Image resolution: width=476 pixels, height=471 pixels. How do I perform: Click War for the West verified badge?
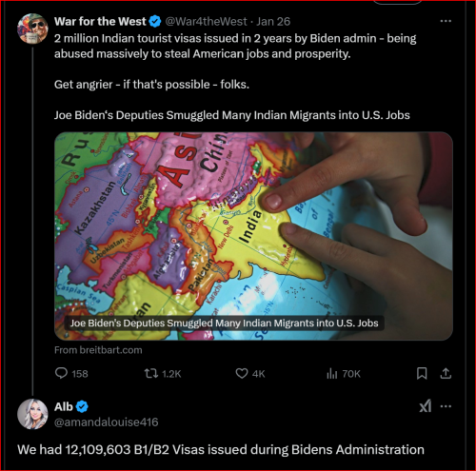(x=155, y=21)
